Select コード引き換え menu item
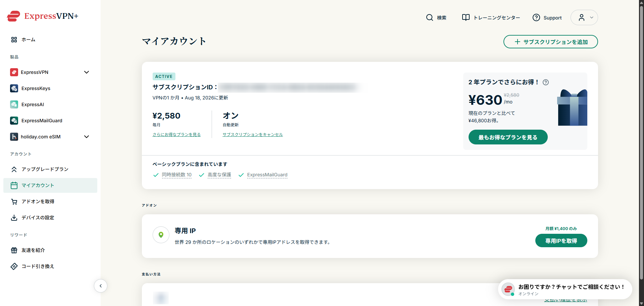 coord(50,266)
